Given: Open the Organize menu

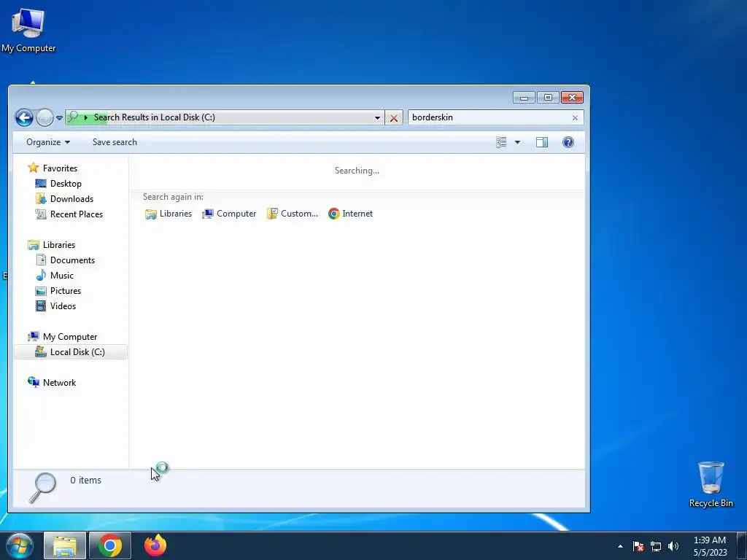Looking at the screenshot, I should coord(48,142).
